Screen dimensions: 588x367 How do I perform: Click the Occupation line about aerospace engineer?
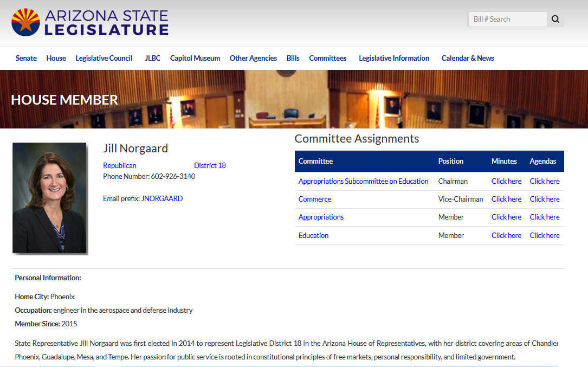(x=104, y=310)
